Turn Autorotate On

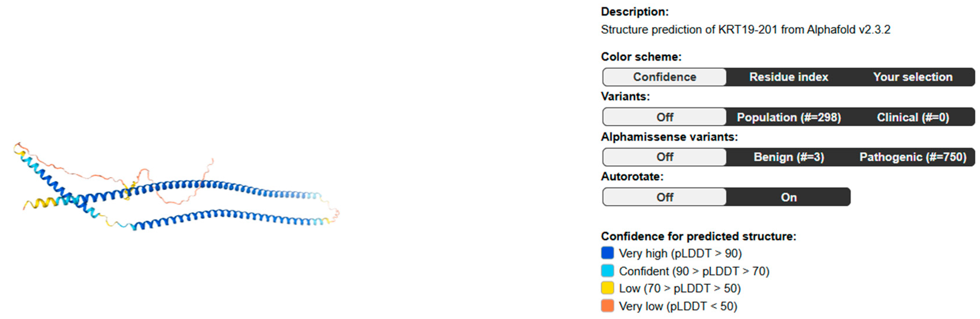coord(788,197)
